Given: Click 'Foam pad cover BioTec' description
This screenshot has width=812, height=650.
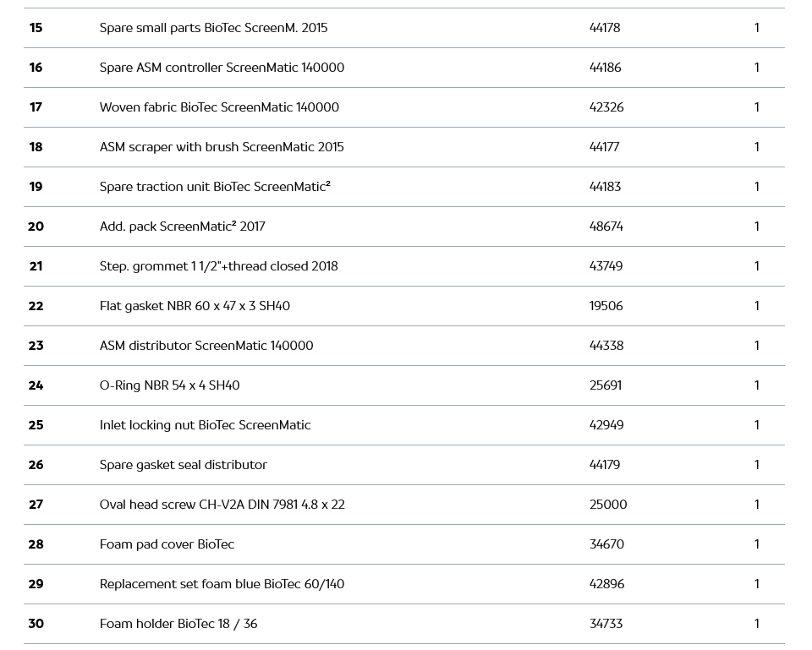Looking at the screenshot, I should click(x=167, y=544).
